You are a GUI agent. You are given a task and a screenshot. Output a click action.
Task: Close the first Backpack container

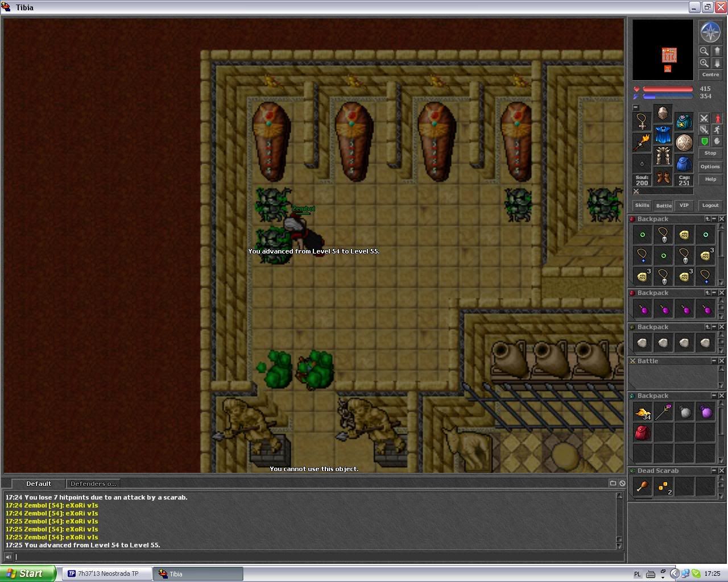[x=721, y=219]
